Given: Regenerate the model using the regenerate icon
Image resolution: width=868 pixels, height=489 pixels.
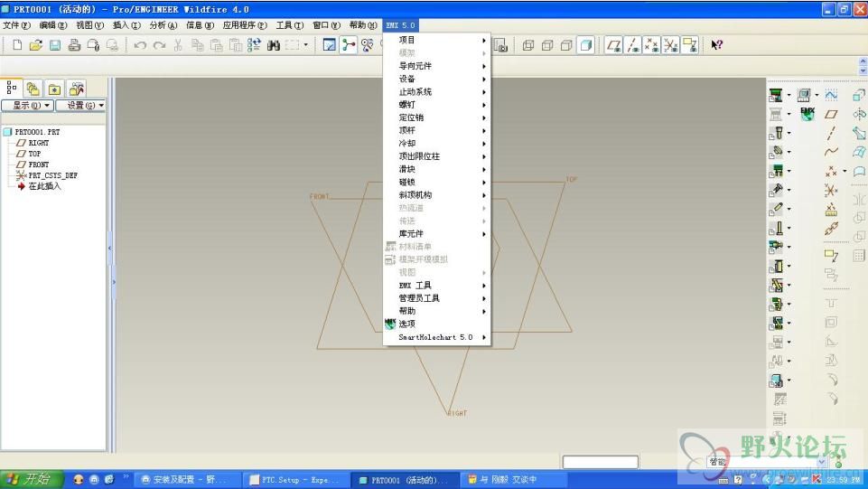Looking at the screenshot, I should point(254,45).
